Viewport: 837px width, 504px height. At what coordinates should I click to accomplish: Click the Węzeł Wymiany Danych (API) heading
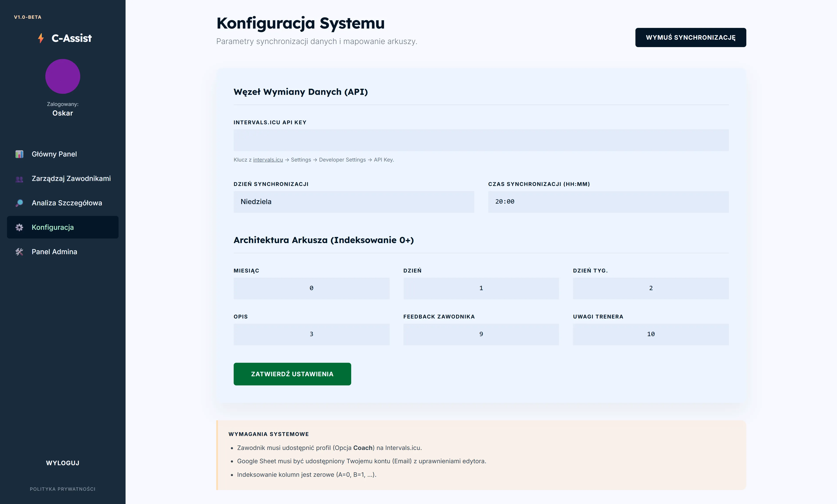point(301,92)
